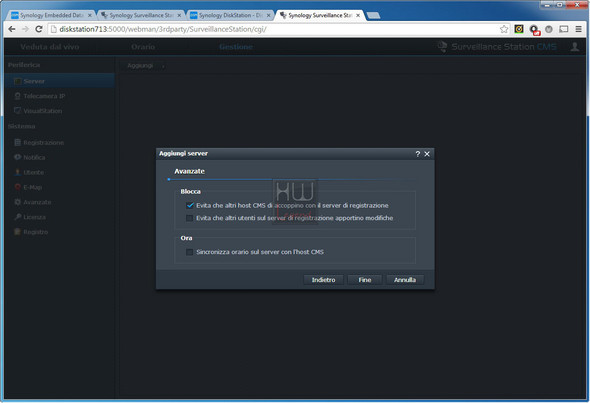Select Registro in the sidebar

(60, 232)
